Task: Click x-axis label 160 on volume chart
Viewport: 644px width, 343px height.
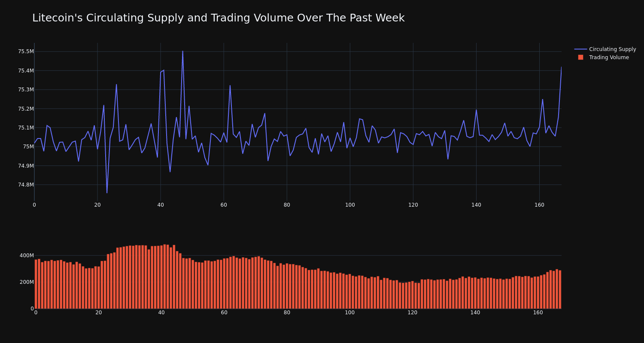Action: [538, 313]
